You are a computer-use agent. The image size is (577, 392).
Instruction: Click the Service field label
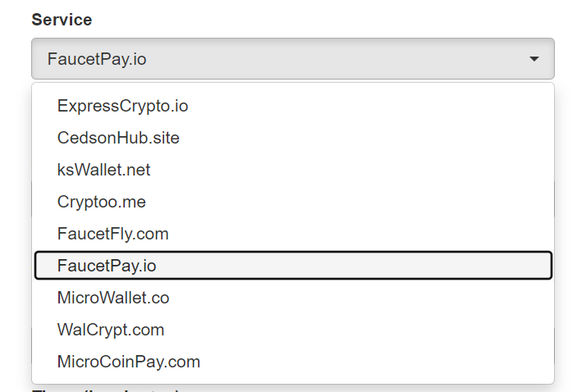pos(62,20)
